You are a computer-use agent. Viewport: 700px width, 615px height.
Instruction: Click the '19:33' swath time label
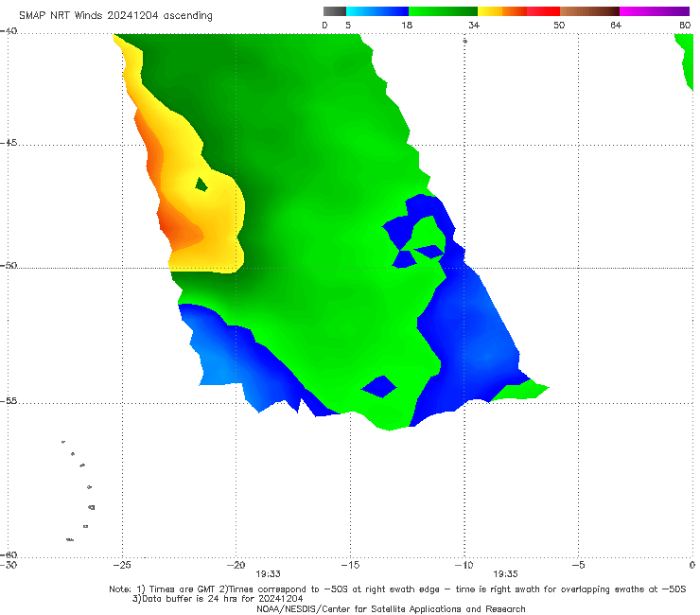(x=268, y=574)
